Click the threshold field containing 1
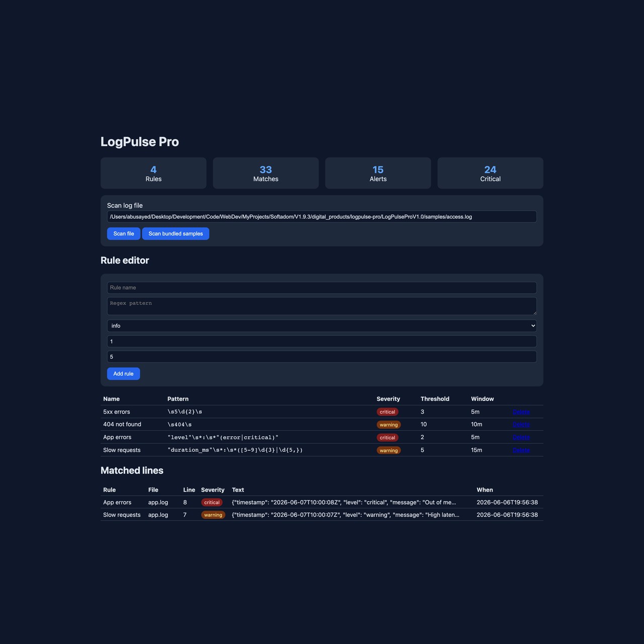This screenshot has width=644, height=644. coord(322,342)
